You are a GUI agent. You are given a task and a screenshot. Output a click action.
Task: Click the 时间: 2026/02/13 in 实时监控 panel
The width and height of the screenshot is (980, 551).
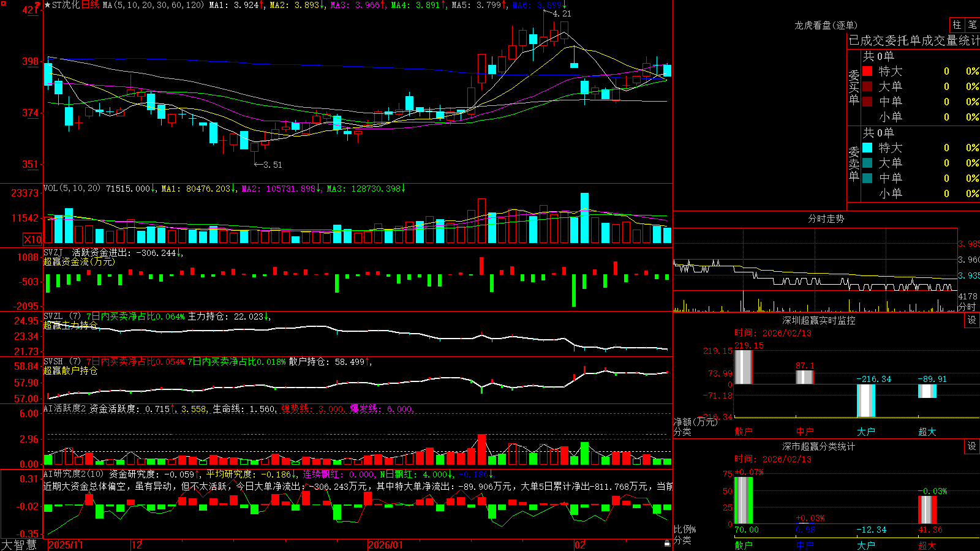(773, 333)
